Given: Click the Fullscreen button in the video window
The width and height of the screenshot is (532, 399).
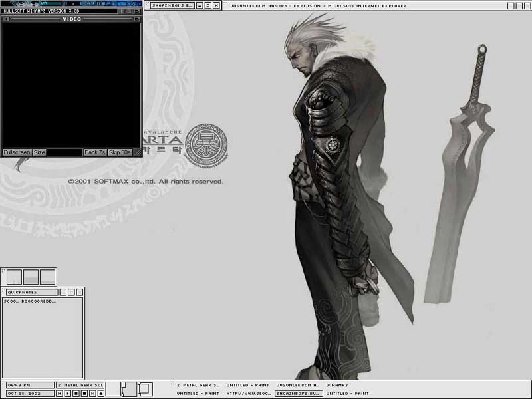Looking at the screenshot, I should pyautogui.click(x=17, y=152).
